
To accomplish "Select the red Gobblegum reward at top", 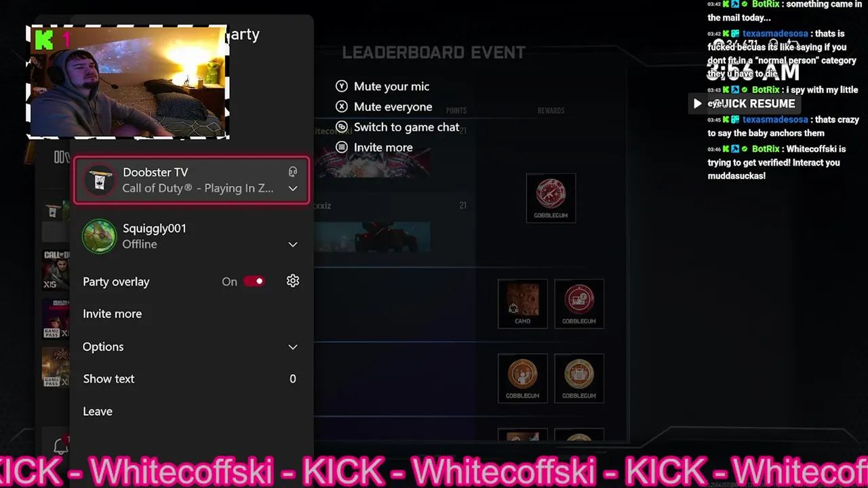I will pos(551,198).
